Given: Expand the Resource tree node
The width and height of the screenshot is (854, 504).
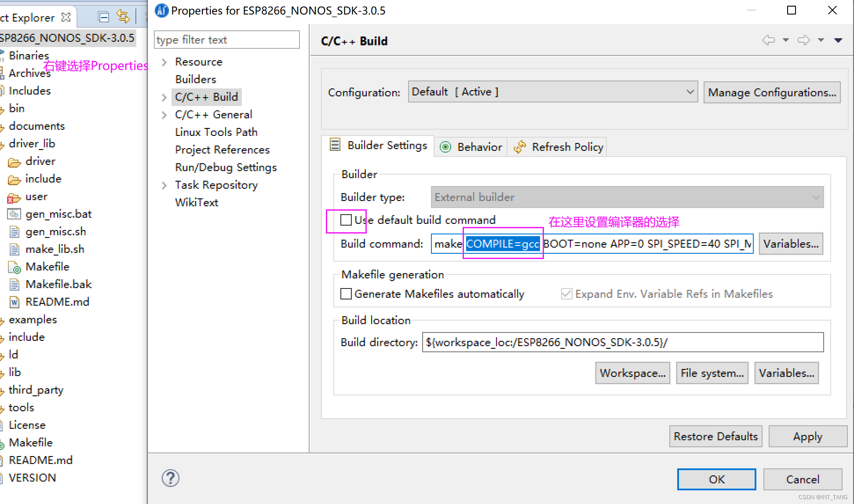Looking at the screenshot, I should click(164, 62).
